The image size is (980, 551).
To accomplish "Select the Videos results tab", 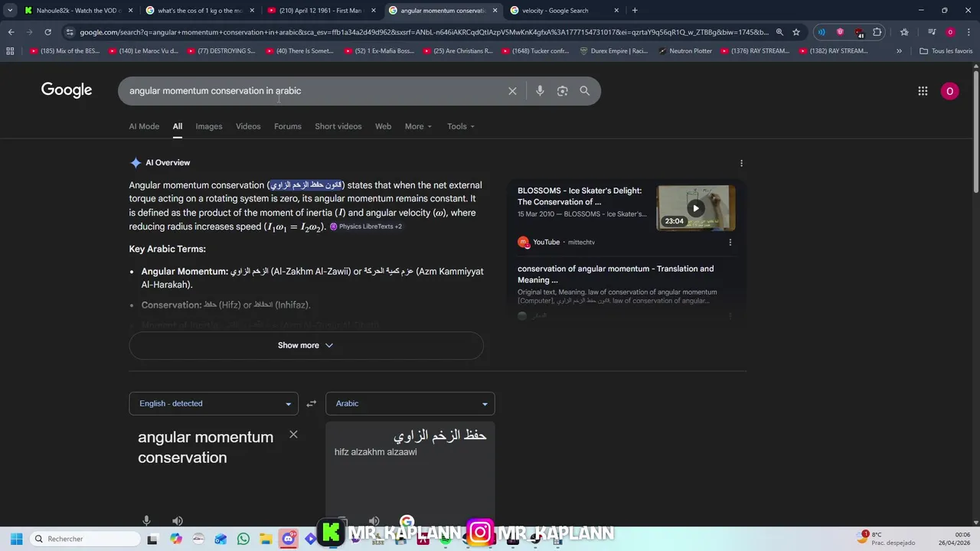I will [248, 126].
